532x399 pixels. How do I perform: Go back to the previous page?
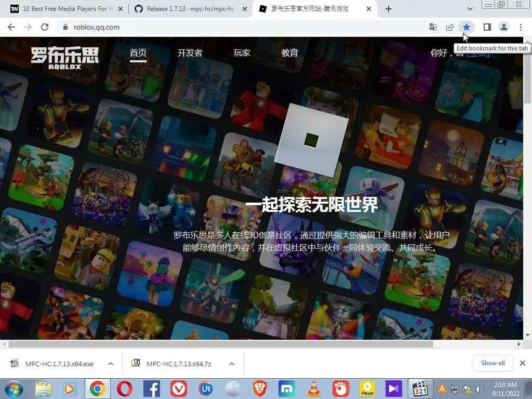11,27
